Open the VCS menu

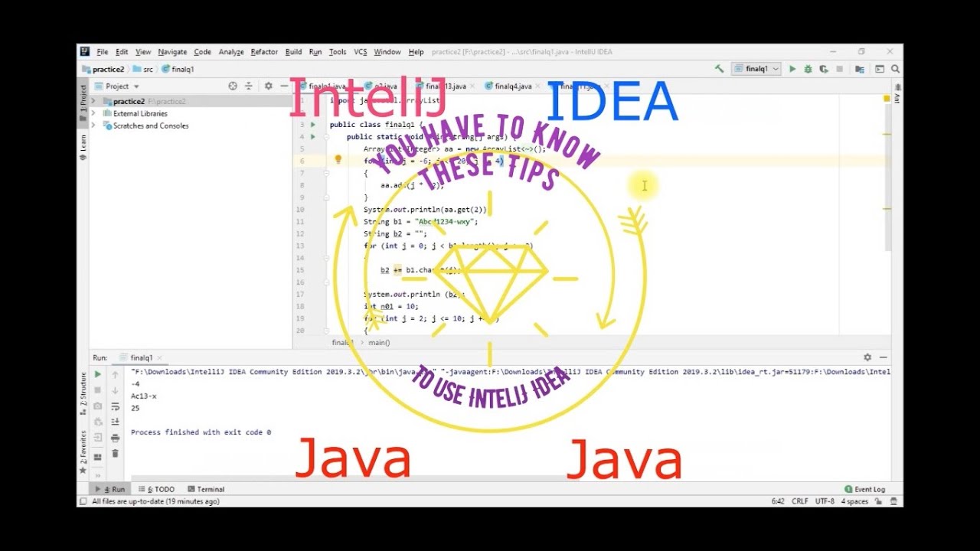tap(360, 52)
